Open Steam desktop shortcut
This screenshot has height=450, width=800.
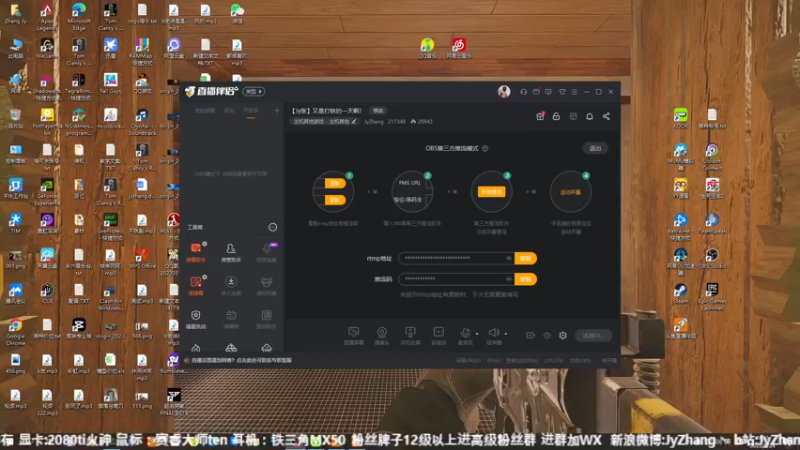680,294
